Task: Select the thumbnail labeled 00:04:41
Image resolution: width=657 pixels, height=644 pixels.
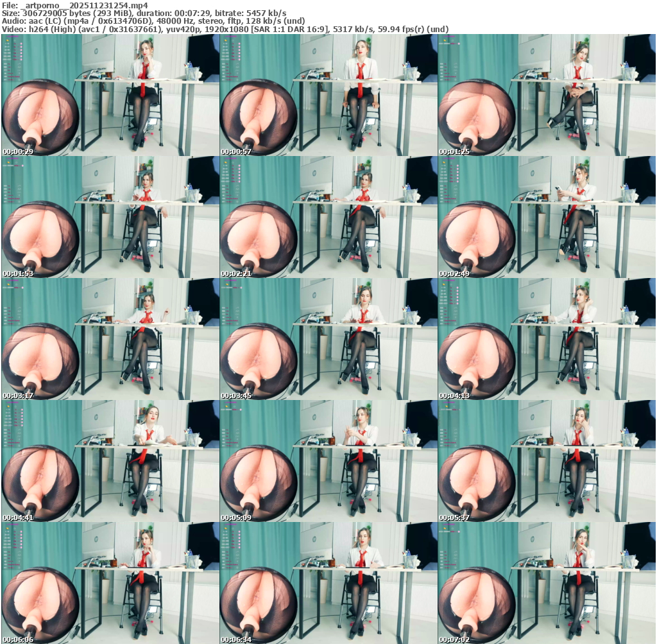Action: point(110,461)
